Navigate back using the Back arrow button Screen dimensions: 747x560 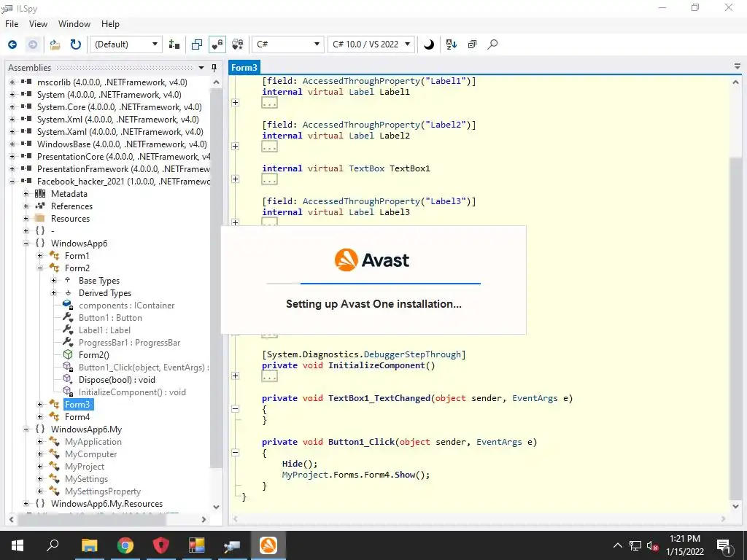pos(12,44)
